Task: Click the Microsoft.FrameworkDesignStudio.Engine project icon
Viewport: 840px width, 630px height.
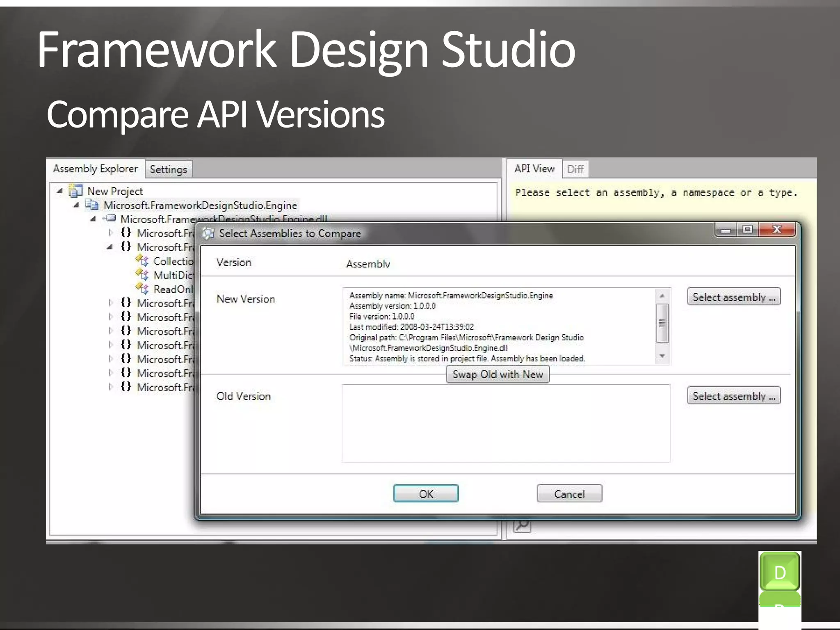Action: (x=92, y=205)
